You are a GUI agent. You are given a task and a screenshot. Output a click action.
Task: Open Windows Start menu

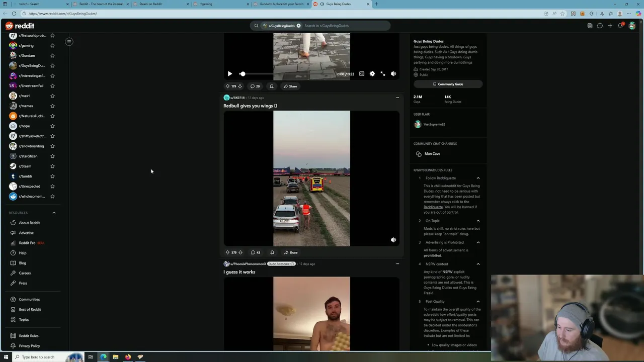6,357
